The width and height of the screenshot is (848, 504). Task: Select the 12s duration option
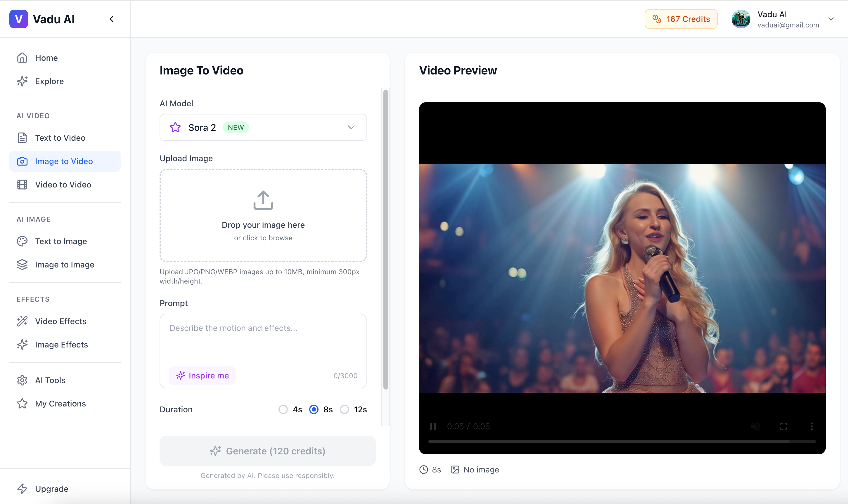345,409
